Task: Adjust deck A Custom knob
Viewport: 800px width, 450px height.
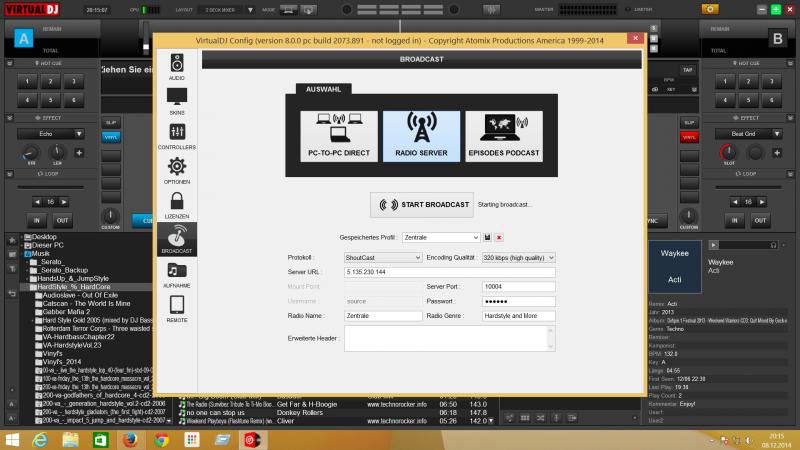Action: (110, 216)
